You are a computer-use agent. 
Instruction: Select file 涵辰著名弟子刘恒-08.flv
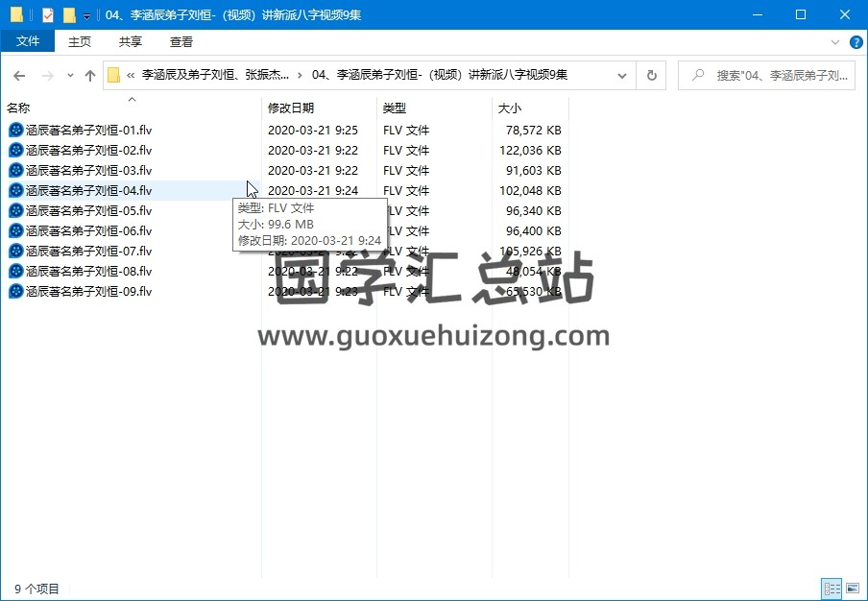click(x=88, y=271)
